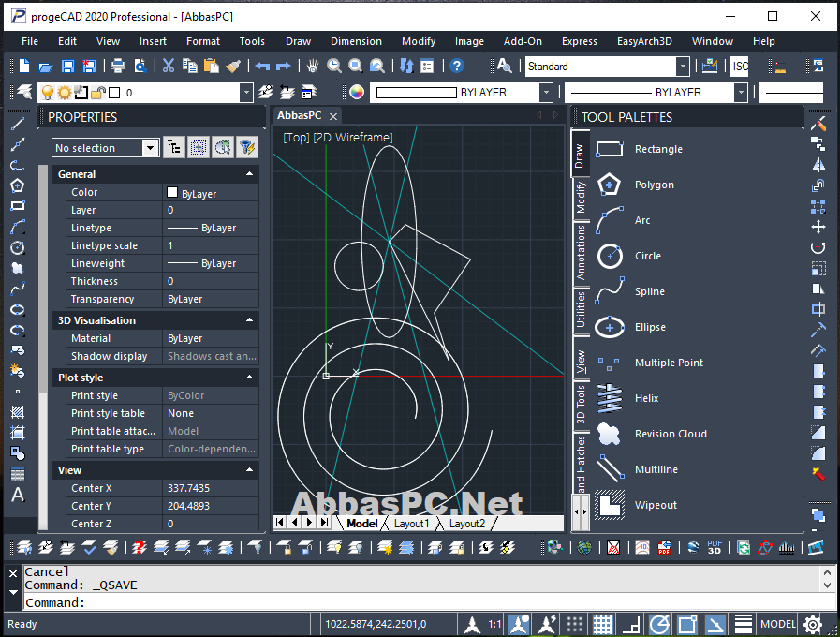Toggle the grid display in status bar
Image resolution: width=840 pixels, height=637 pixels.
pyautogui.click(x=603, y=624)
